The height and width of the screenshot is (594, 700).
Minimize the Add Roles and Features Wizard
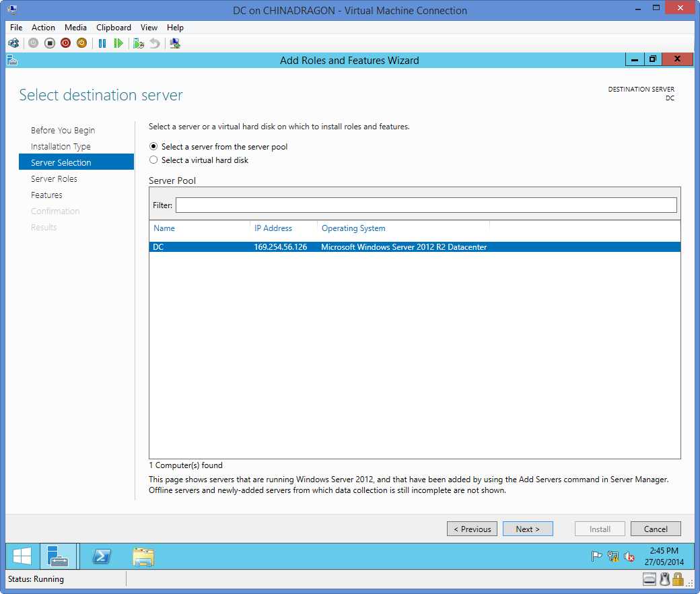(634, 59)
